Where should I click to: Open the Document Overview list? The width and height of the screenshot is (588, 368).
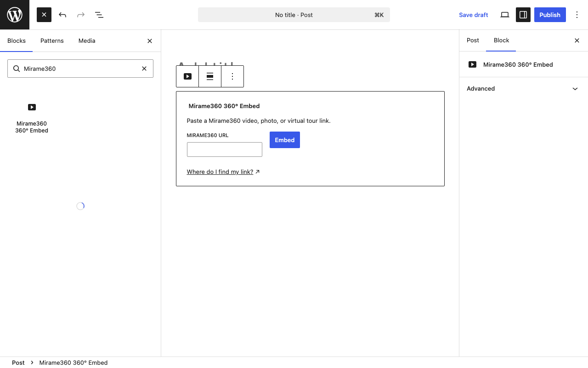point(99,15)
